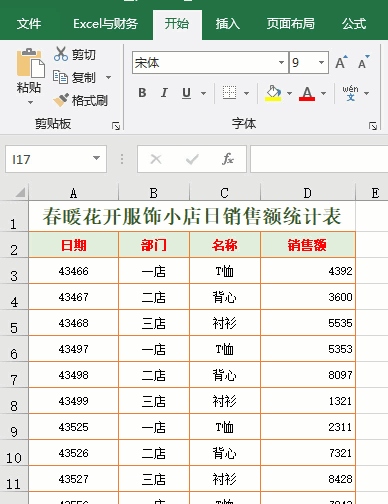Toggle underline formatting
The width and height of the screenshot is (388, 504).
[x=187, y=93]
